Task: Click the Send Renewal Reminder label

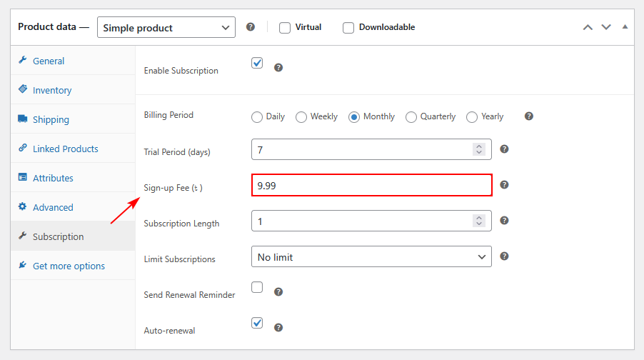Action: tap(189, 295)
